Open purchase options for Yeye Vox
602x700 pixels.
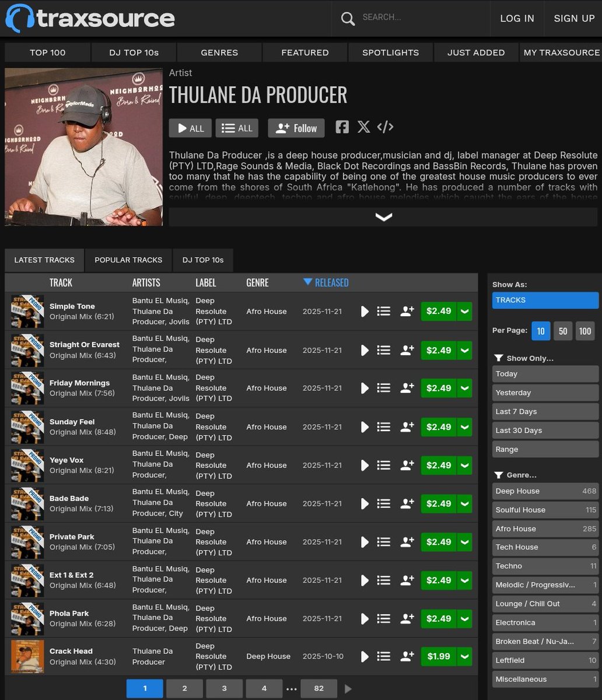click(x=465, y=465)
